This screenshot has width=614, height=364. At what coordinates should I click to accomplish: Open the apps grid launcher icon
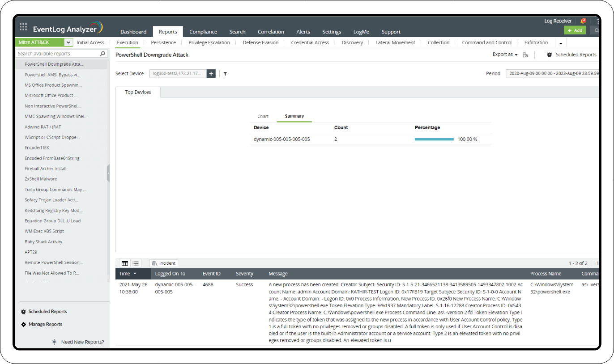point(23,27)
